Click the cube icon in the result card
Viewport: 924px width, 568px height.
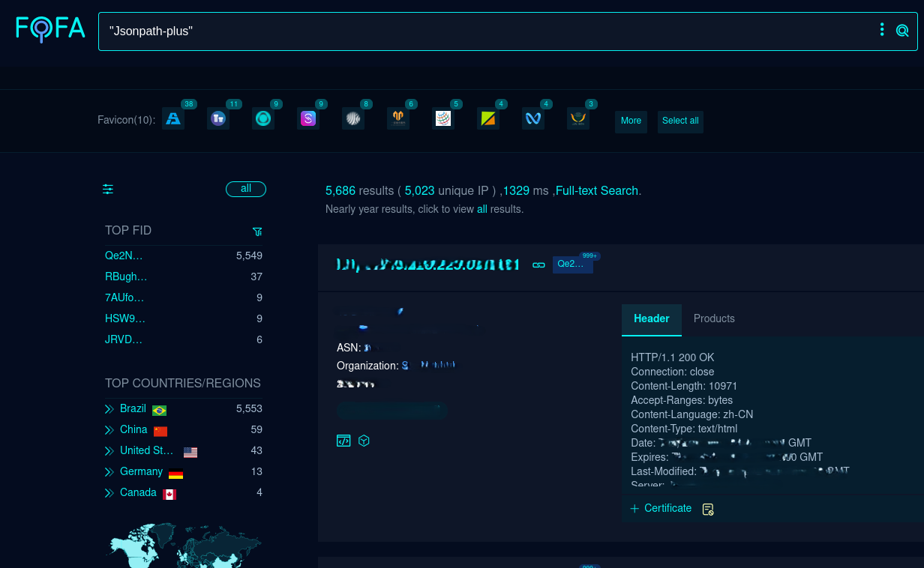[364, 441]
